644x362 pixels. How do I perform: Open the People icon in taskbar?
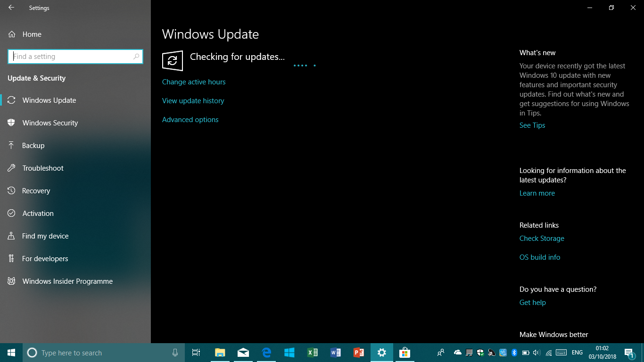coord(441,353)
